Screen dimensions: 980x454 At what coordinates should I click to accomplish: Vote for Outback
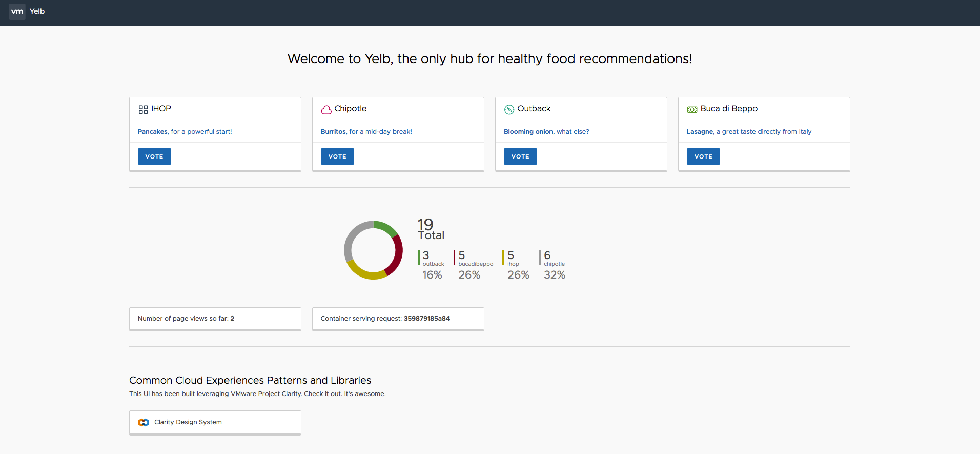[x=520, y=156]
